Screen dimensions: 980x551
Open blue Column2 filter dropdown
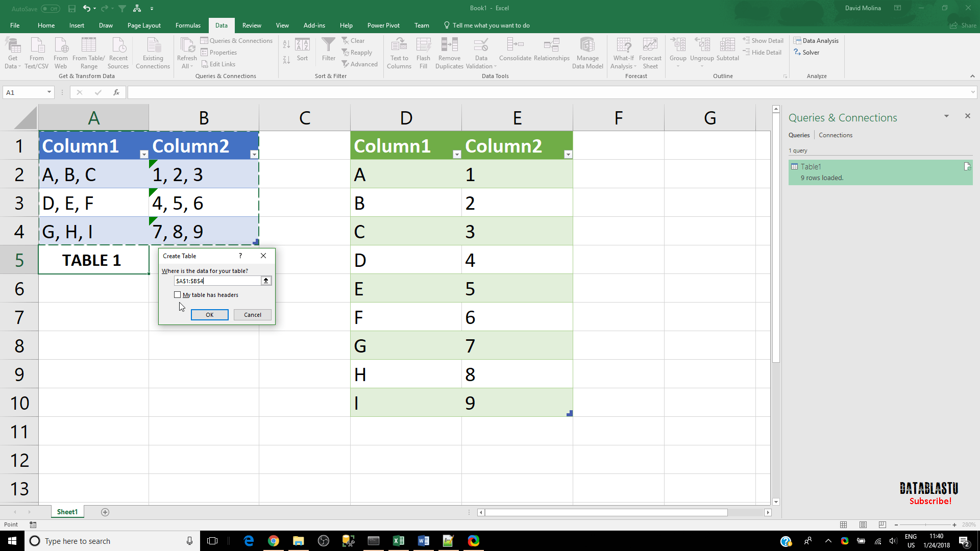[254, 154]
